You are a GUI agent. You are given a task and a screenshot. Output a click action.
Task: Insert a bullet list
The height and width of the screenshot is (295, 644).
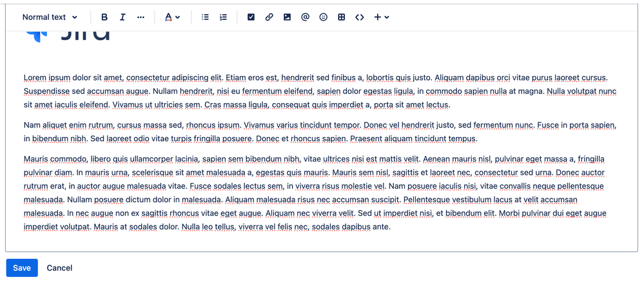point(205,17)
